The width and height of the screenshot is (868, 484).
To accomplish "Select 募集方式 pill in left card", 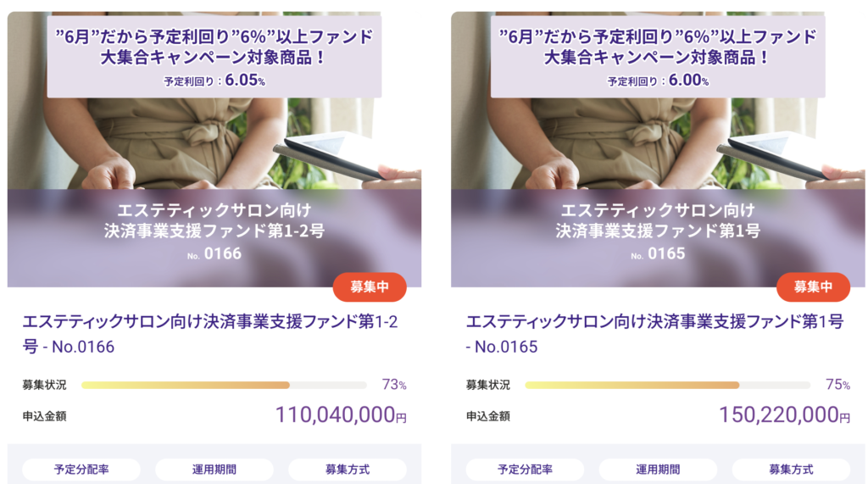I will pyautogui.click(x=347, y=470).
